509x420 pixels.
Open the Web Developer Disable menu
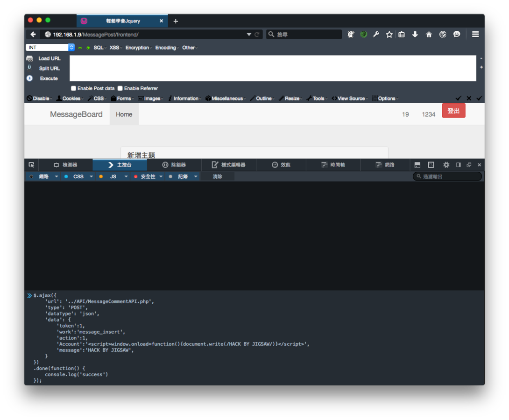[39, 98]
